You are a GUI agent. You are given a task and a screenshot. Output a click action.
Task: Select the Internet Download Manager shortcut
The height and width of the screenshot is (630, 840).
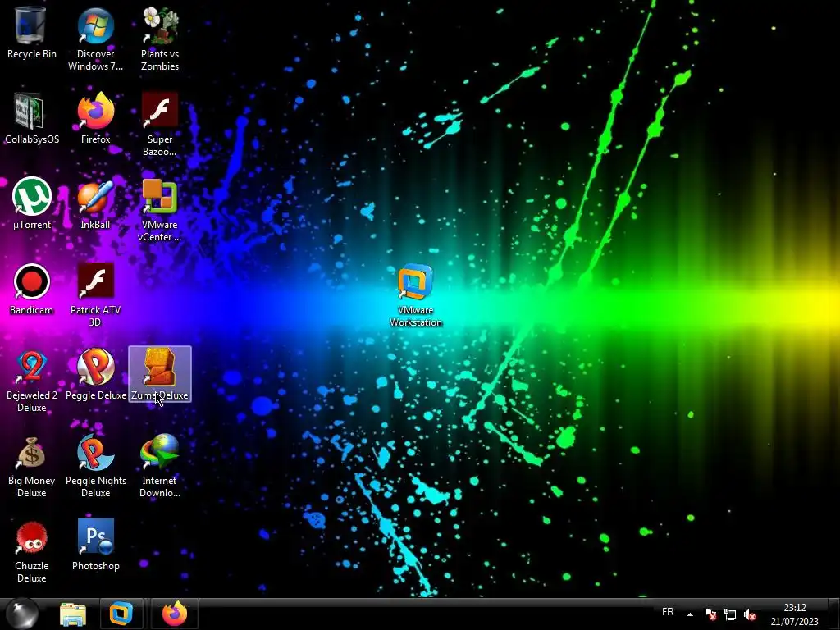pyautogui.click(x=160, y=466)
